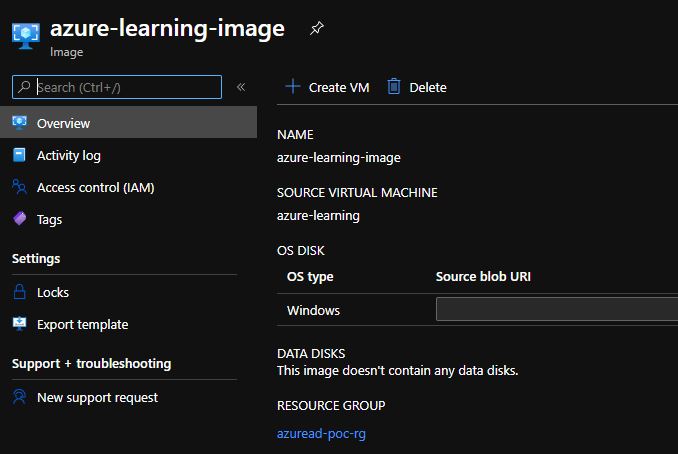Click Create VM label

click(x=339, y=87)
